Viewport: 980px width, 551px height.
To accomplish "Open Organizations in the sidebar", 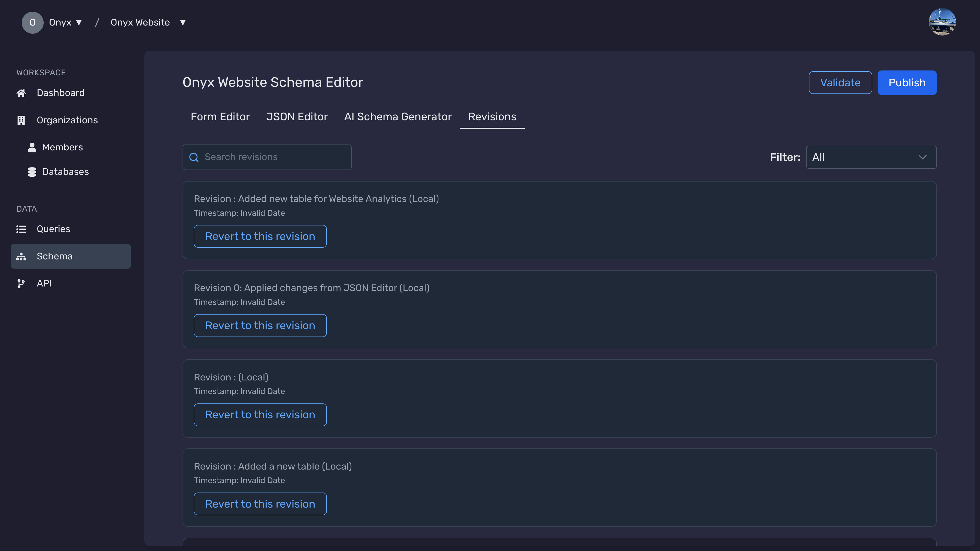I will coord(71,120).
